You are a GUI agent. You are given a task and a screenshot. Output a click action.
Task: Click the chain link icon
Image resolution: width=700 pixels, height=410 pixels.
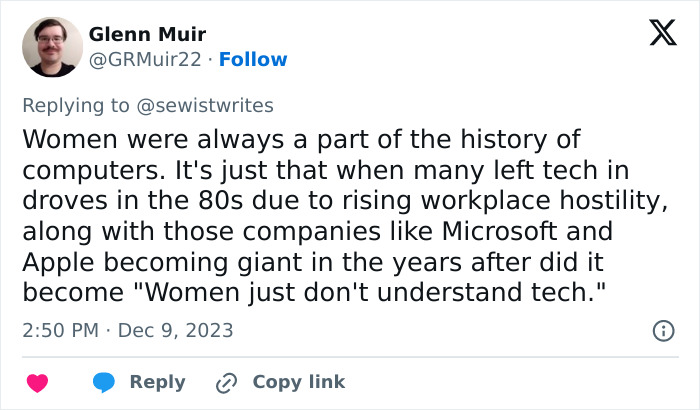point(226,383)
